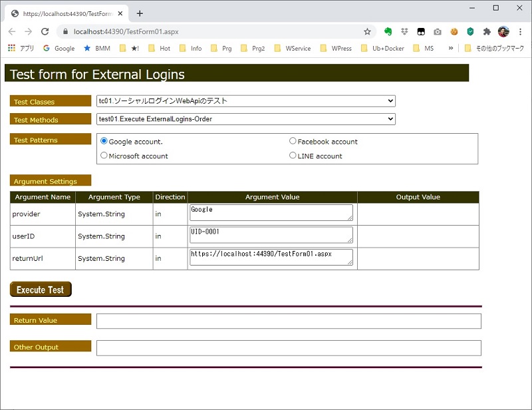532x410 pixels.
Task: Bookmark this page with the star icon
Action: (367, 31)
